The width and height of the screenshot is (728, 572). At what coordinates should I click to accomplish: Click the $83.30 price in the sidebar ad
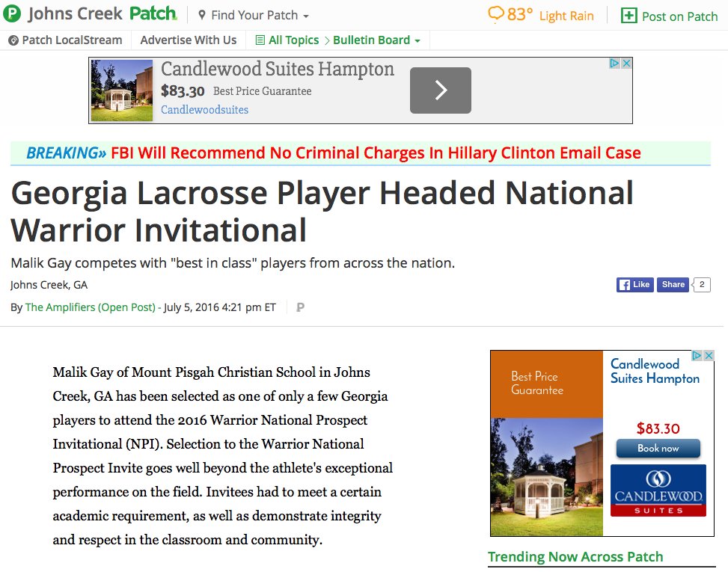658,428
